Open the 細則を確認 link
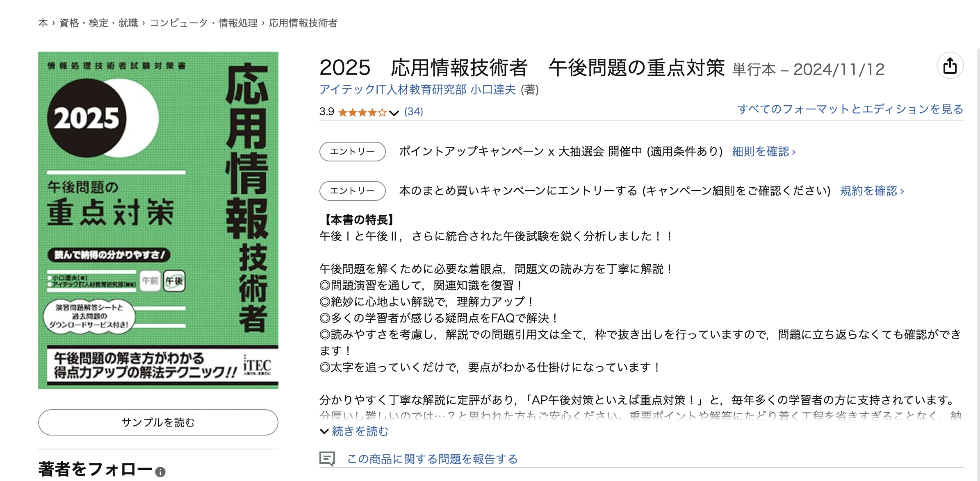 point(766,151)
